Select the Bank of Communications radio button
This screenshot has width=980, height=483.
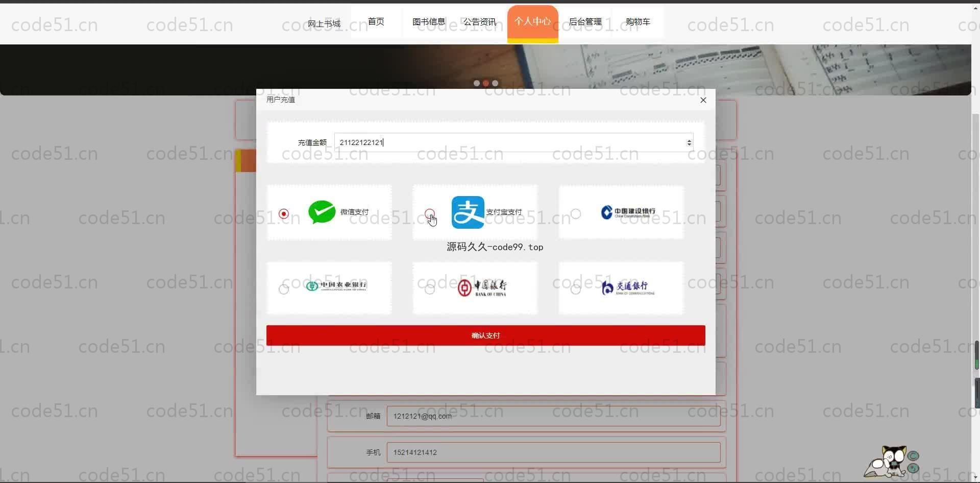tap(576, 289)
